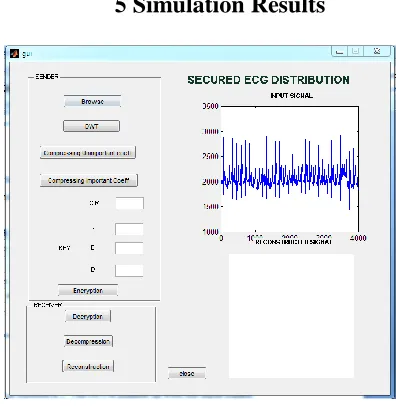396x406 pixels.
Task: Click the '2500' y-axis tick label
Action: pos(210,156)
